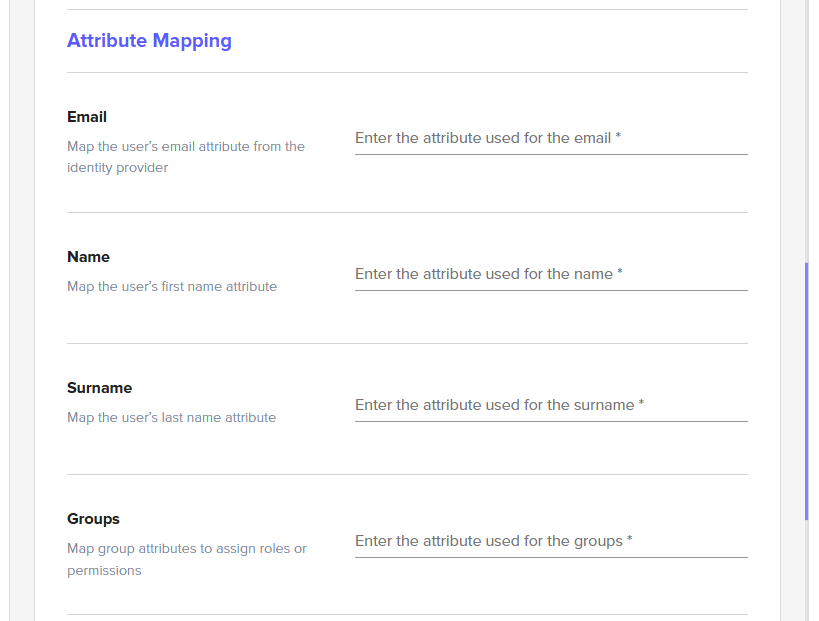
Task: Click the bold Surname field label
Action: (99, 388)
